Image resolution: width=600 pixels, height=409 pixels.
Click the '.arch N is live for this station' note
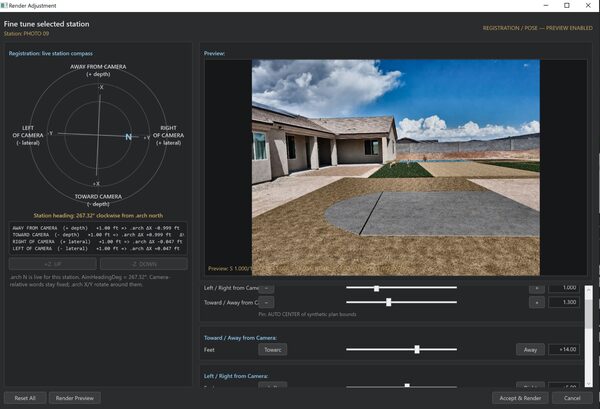(89, 281)
